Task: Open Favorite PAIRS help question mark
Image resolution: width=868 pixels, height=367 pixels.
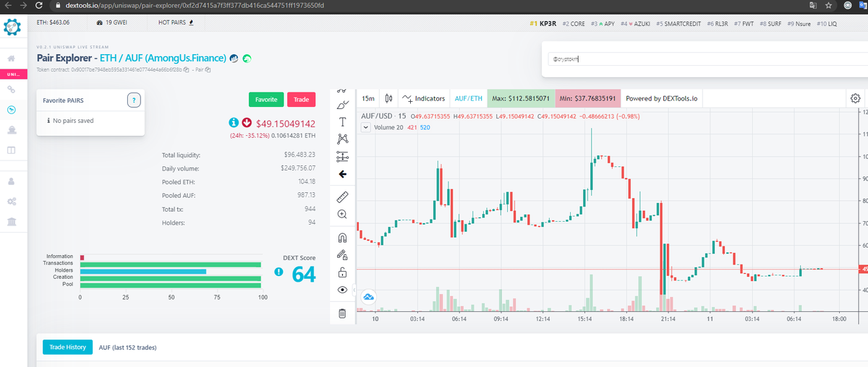Action: (133, 100)
